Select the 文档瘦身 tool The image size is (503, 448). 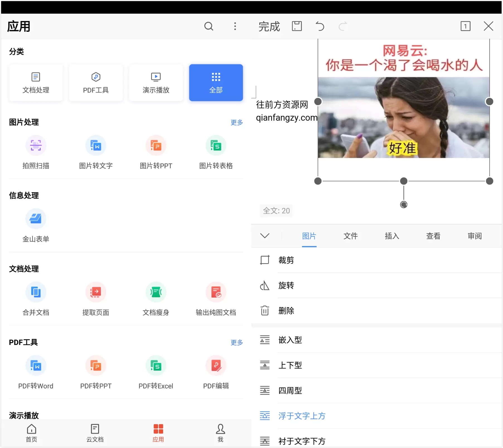pos(156,299)
